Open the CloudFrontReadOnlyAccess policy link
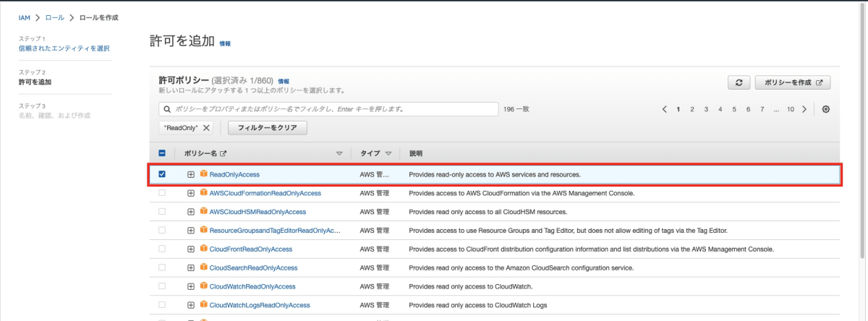Image resolution: width=868 pixels, height=321 pixels. 250,249
